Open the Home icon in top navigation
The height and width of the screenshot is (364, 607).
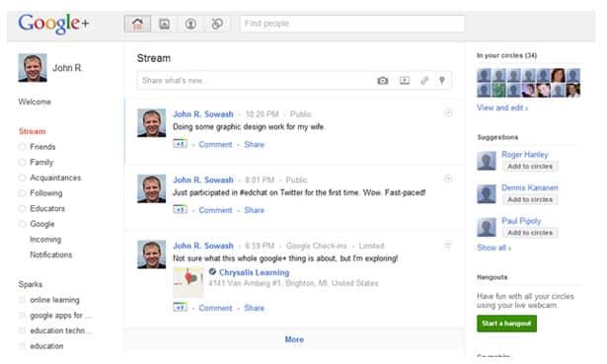137,24
